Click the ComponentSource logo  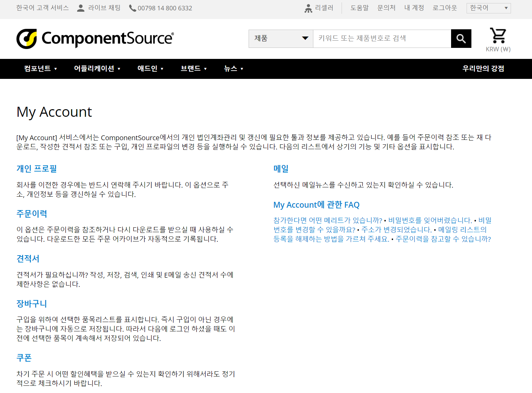point(95,39)
